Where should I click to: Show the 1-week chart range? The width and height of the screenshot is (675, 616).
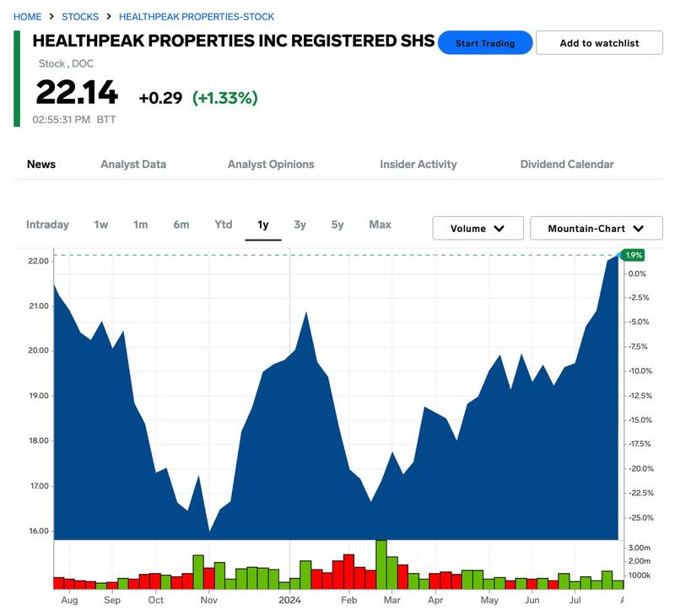99,225
